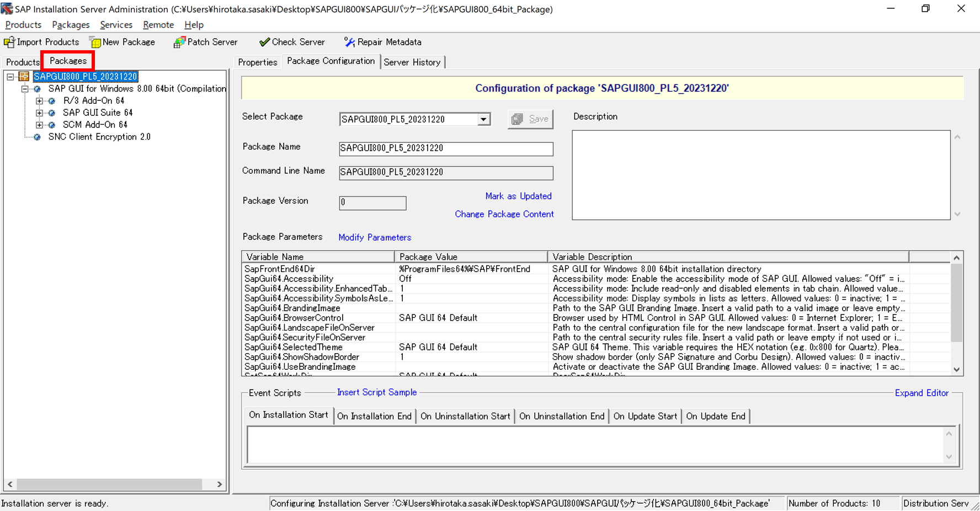The height and width of the screenshot is (511, 980).
Task: Click the Insert Script Sample link
Action: coord(377,392)
